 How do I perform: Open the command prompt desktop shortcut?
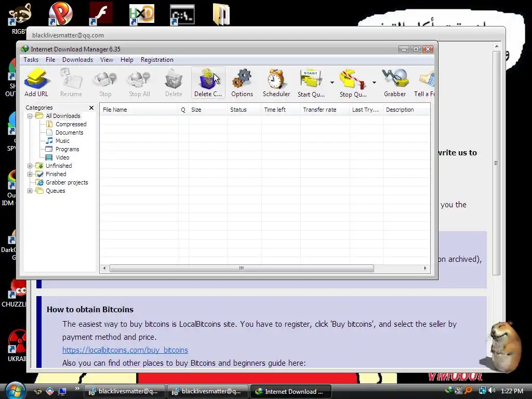182,15
